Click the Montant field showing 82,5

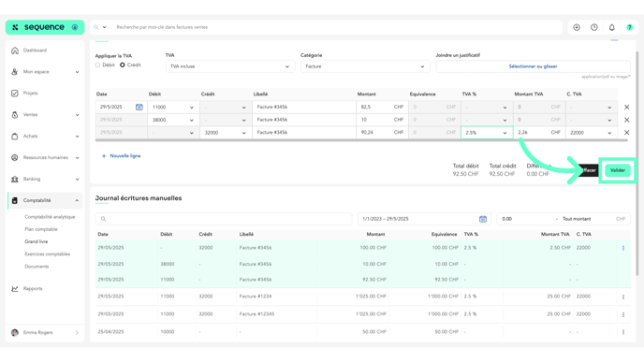coord(382,108)
